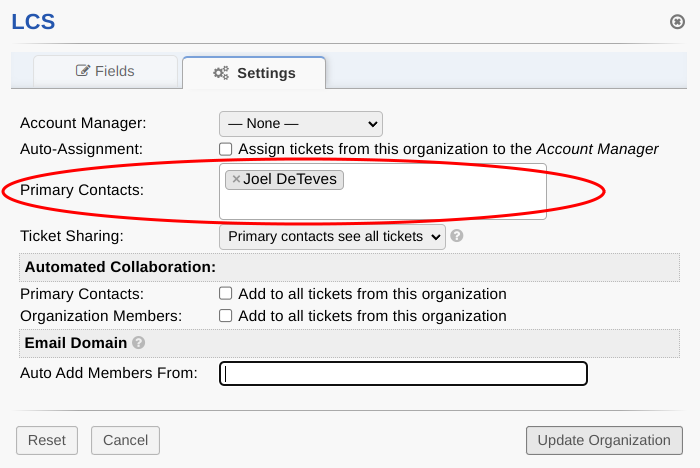
Task: Click the LCS organization title
Action: [x=33, y=22]
